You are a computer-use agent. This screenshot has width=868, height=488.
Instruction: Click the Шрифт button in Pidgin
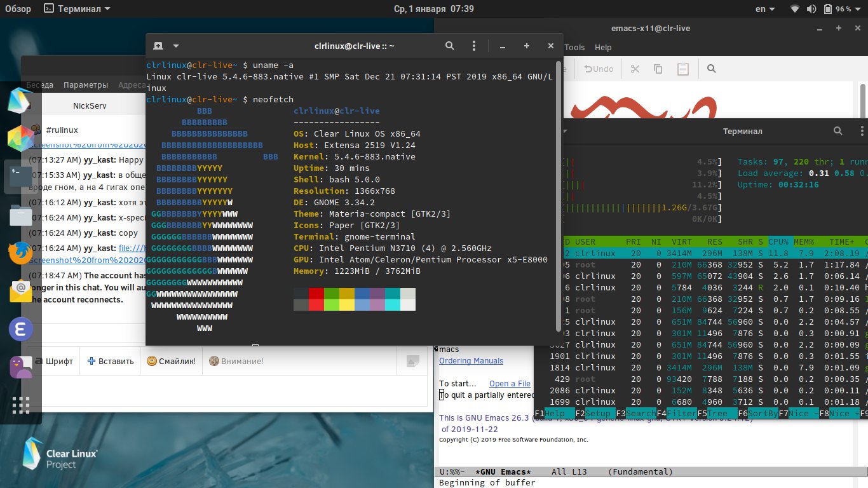53,361
